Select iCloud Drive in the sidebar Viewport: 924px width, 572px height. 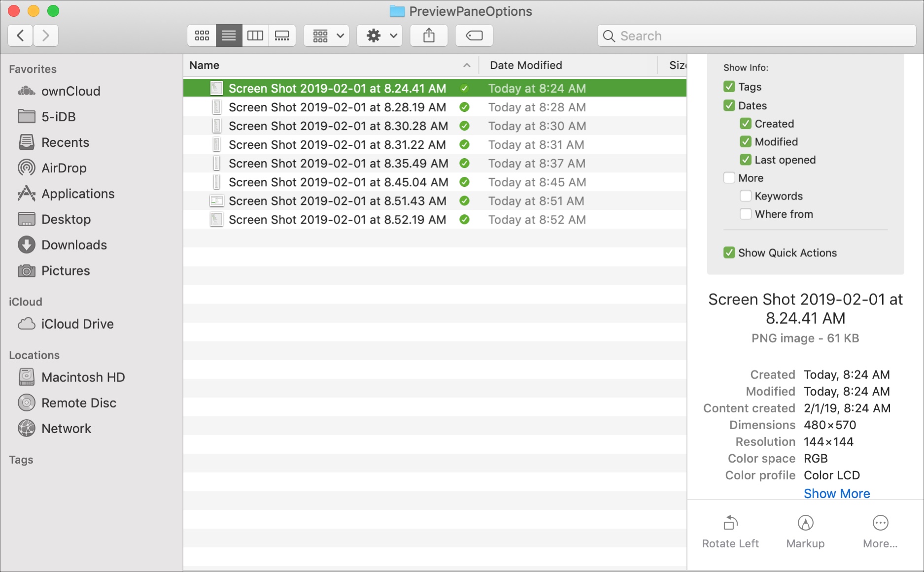click(77, 324)
